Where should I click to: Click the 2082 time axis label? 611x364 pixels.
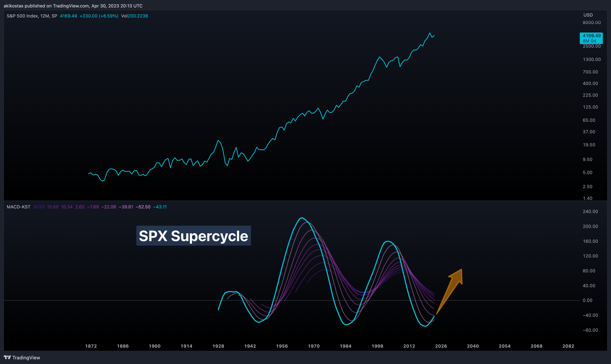[568, 346]
